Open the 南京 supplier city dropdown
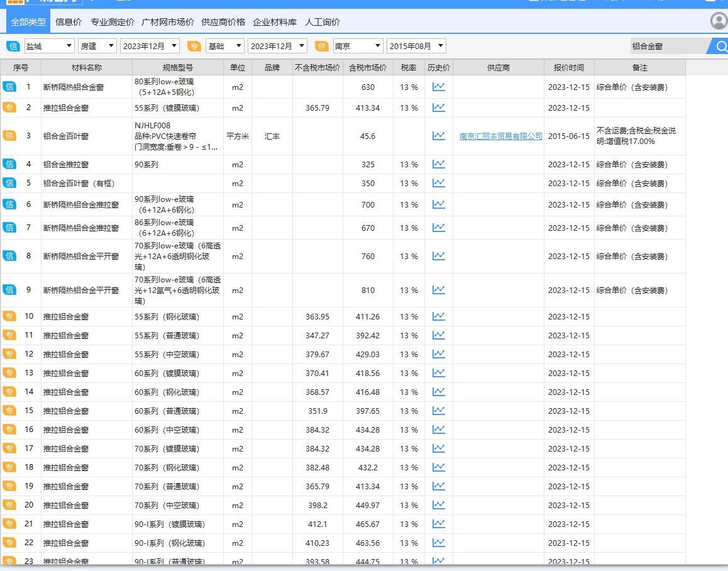 (x=358, y=46)
